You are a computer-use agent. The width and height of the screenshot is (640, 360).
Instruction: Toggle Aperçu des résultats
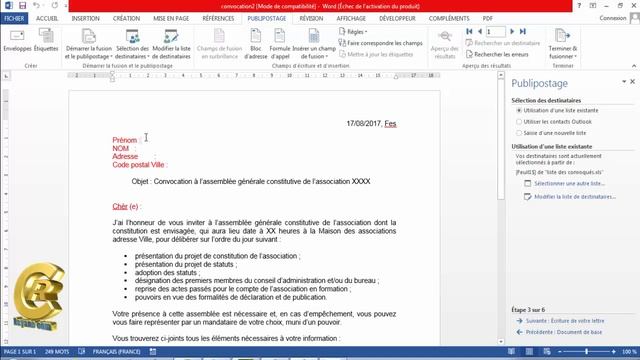(444, 44)
